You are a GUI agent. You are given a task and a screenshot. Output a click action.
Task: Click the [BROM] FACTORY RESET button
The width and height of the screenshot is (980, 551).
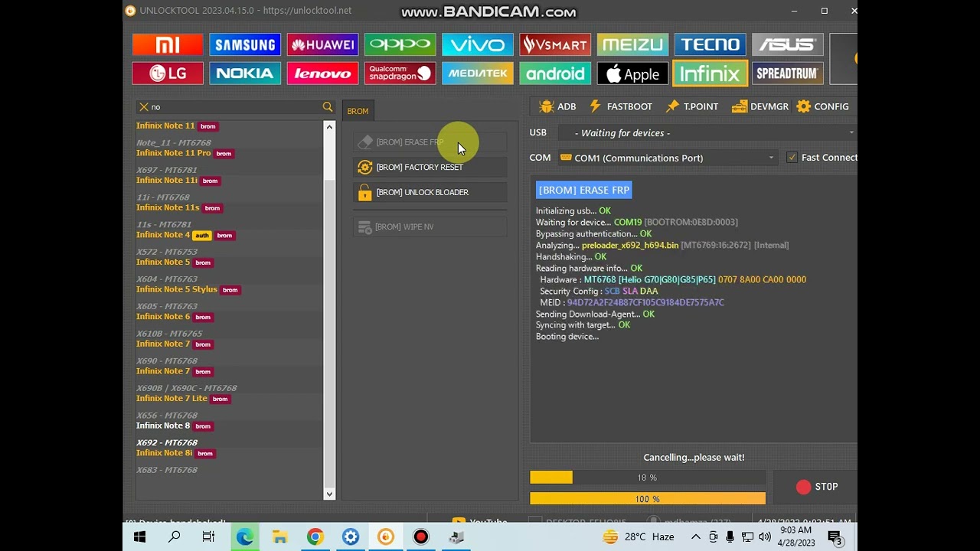click(430, 167)
